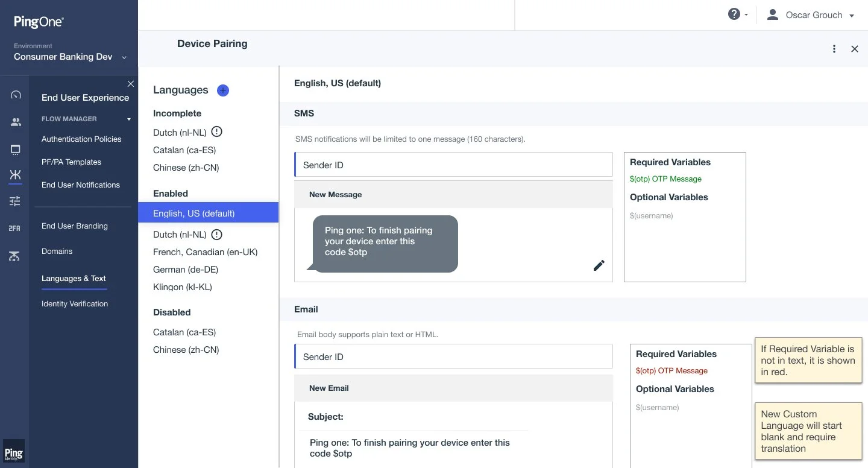Open the three-dot menu for Device Pairing
The image size is (868, 468).
click(x=834, y=49)
